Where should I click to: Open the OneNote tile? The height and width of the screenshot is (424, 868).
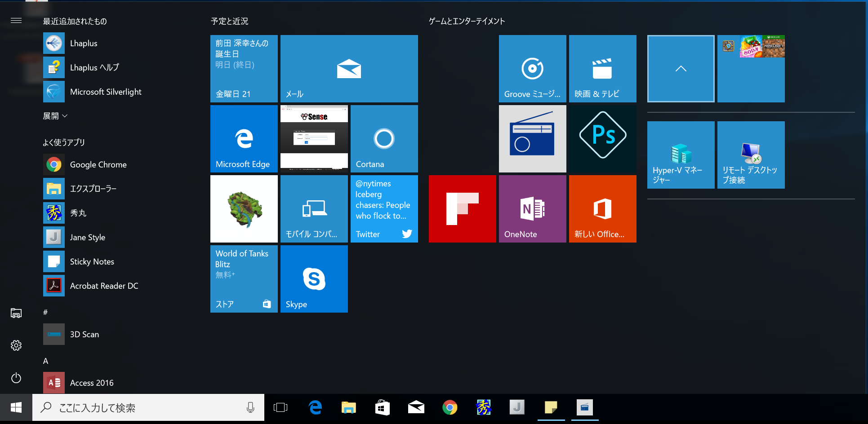point(533,209)
